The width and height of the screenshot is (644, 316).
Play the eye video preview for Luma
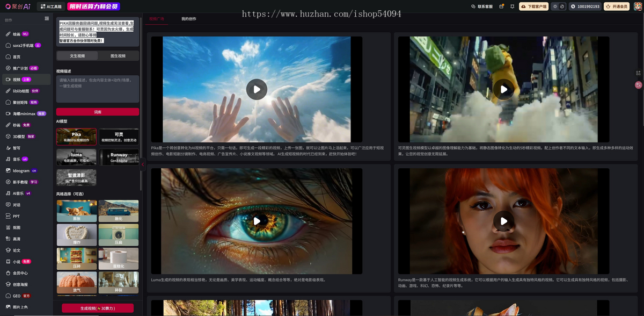[x=257, y=221]
